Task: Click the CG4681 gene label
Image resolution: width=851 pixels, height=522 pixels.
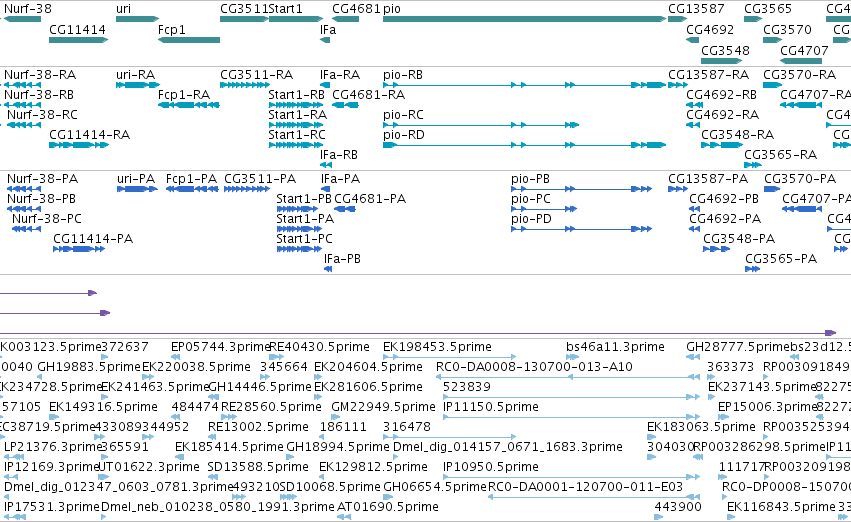Action: [x=356, y=9]
